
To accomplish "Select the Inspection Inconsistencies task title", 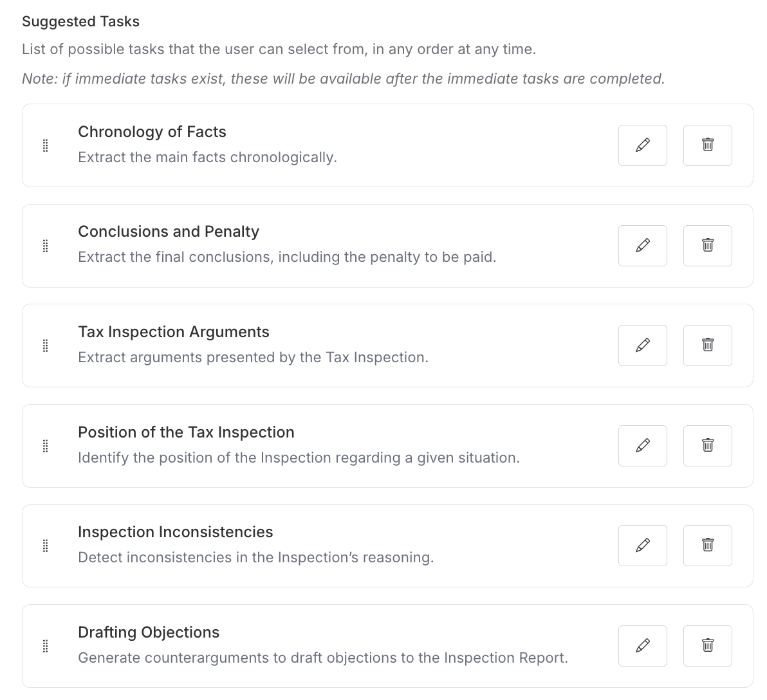I will (x=175, y=532).
